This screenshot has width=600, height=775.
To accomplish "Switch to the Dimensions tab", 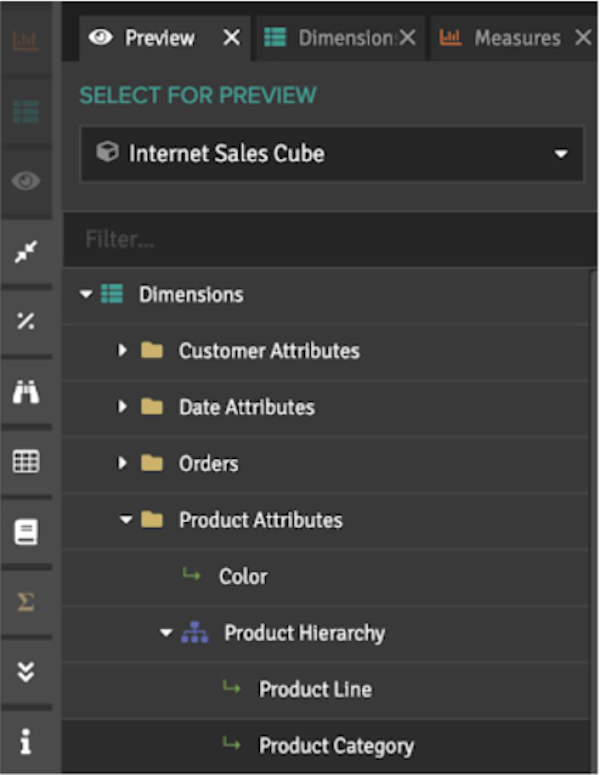I will (x=330, y=38).
